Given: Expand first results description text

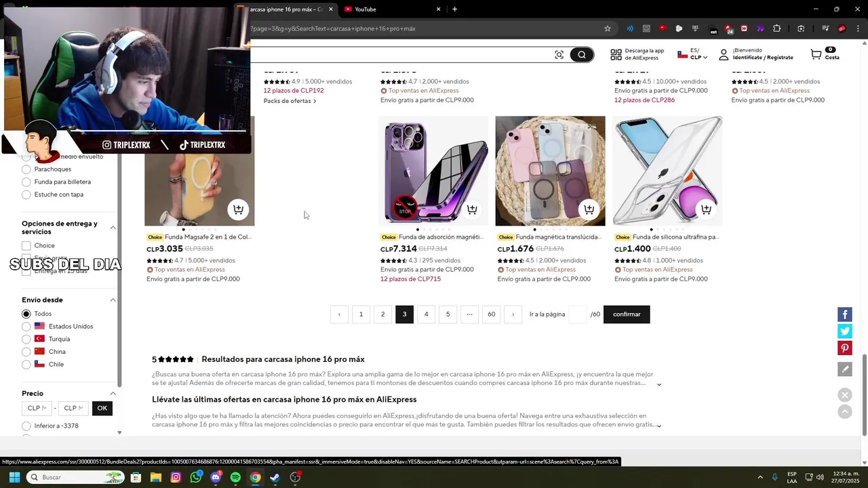Looking at the screenshot, I should point(658,384).
